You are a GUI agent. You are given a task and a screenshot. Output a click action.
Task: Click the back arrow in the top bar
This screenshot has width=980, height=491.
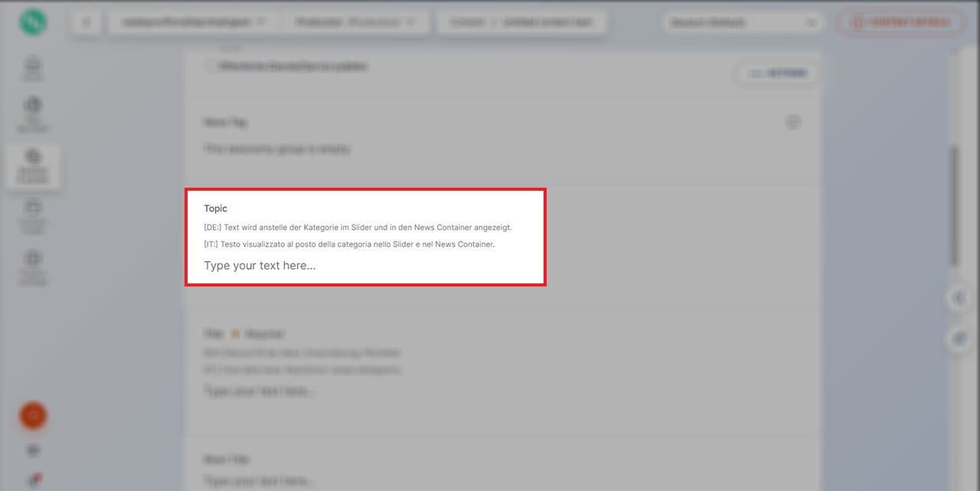pyautogui.click(x=86, y=23)
